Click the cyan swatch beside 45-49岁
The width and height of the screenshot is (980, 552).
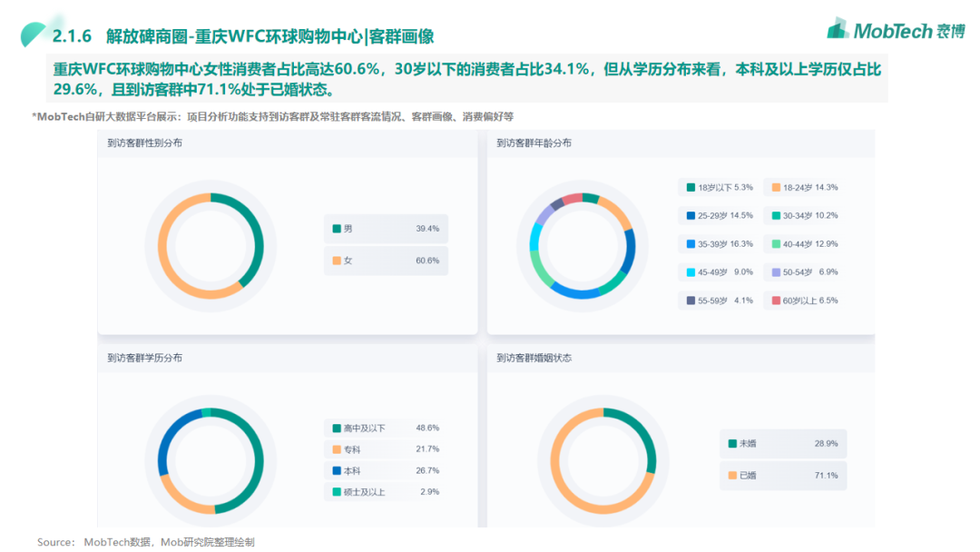click(x=691, y=272)
